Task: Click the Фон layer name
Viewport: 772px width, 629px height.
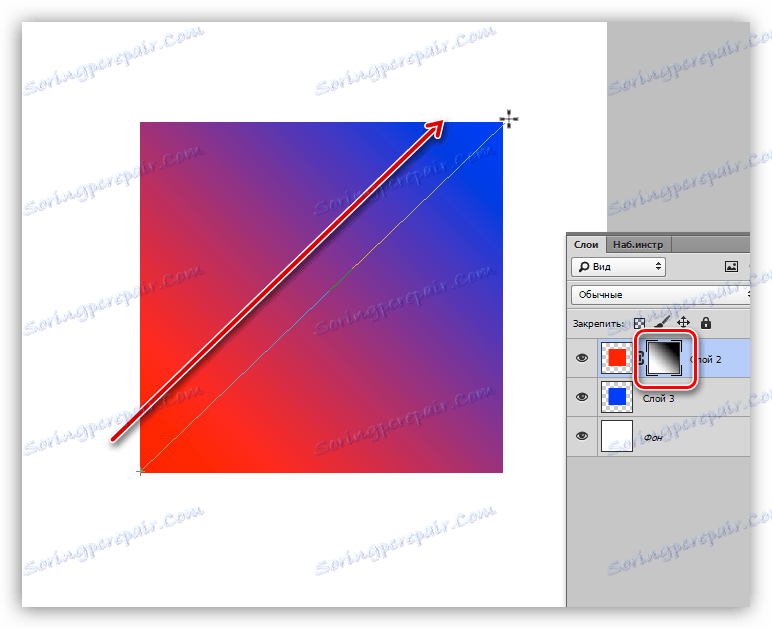Action: tap(653, 438)
